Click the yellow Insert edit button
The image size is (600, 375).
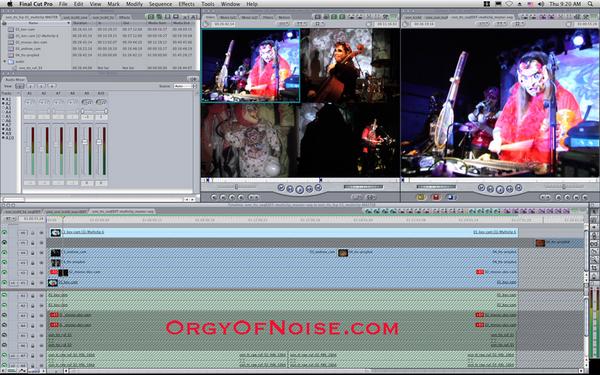(421, 197)
